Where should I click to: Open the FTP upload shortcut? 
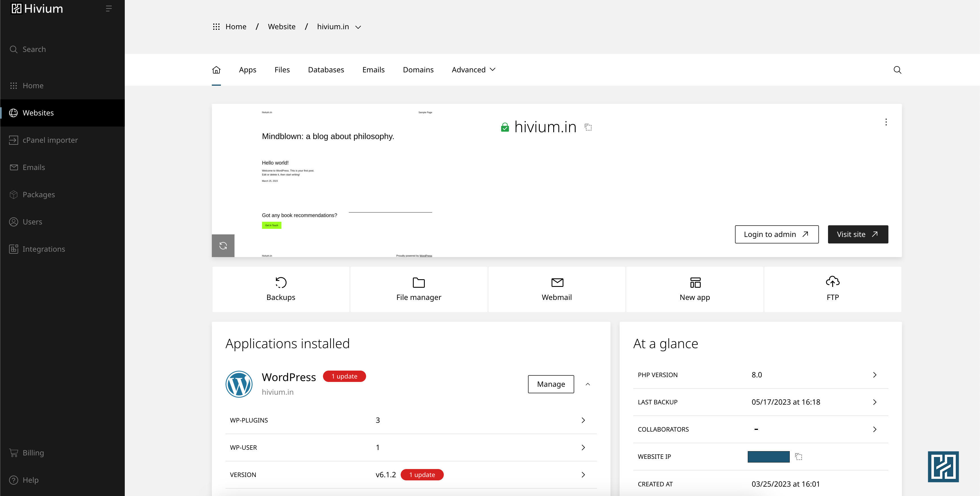pyautogui.click(x=832, y=289)
